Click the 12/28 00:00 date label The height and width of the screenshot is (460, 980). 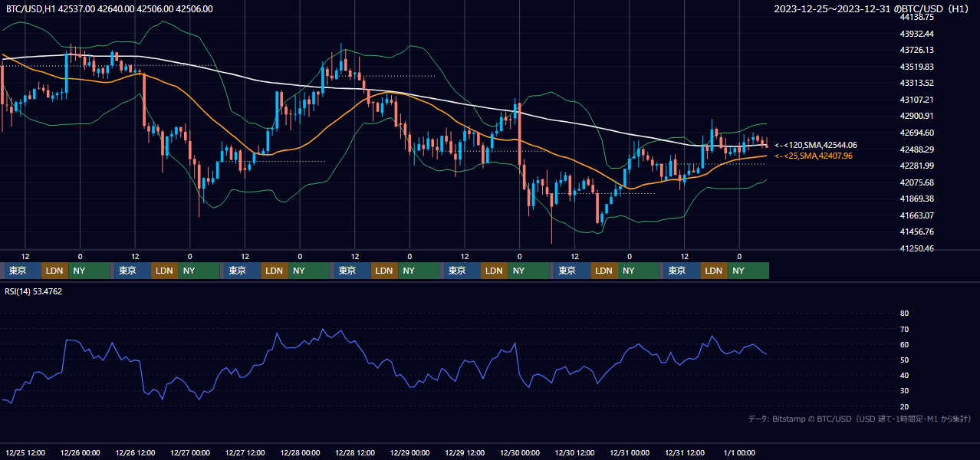click(300, 452)
